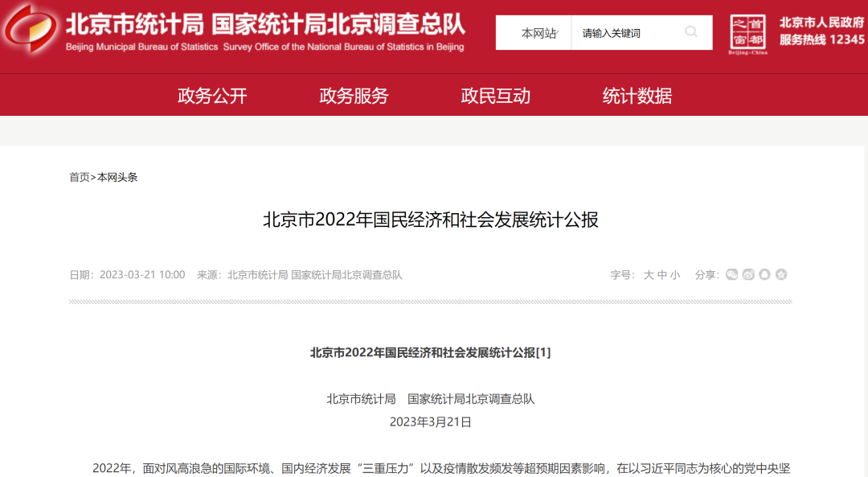Click the source text 来源：北京市统计局
Viewport: 868px width, 477px height.
[x=243, y=275]
